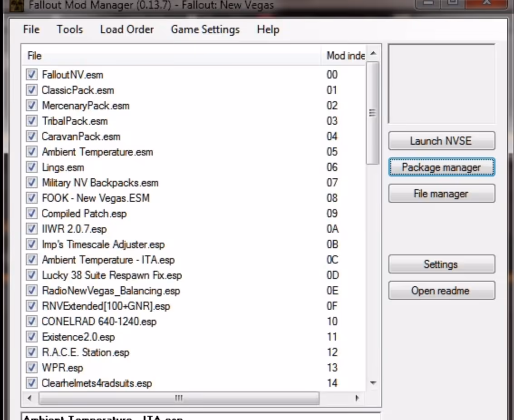Disable WPR.esp checkbox

(31, 367)
